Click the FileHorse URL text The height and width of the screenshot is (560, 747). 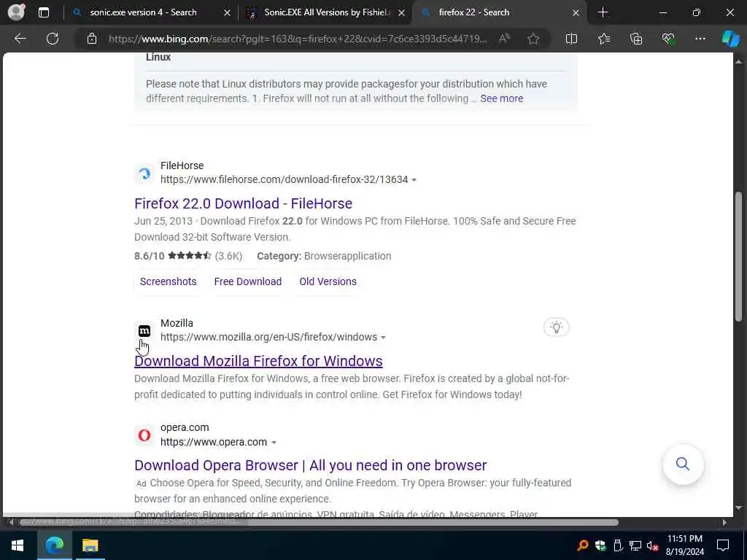pos(284,179)
